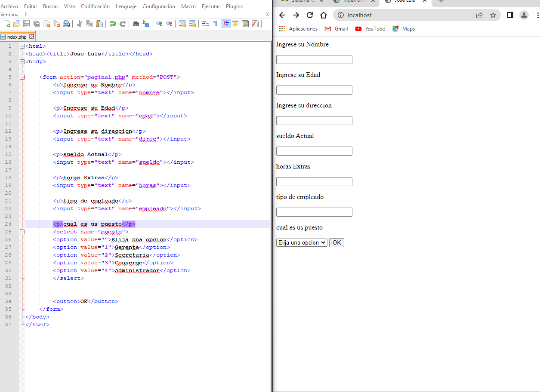This screenshot has width=540, height=392.
Task: Click the 'Ingrese su Edad' text field
Action: point(314,90)
